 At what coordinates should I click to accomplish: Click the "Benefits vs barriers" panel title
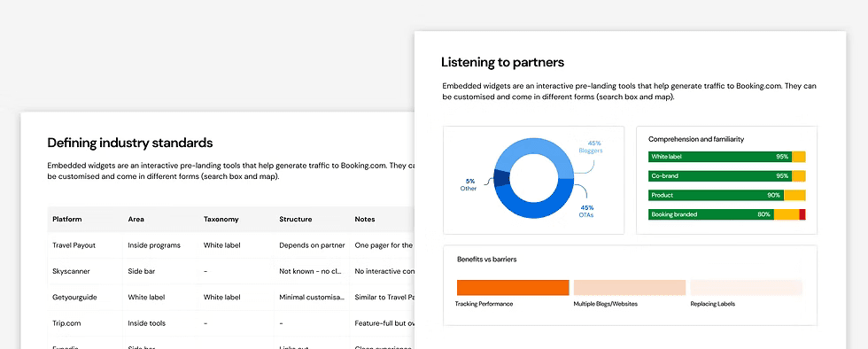[x=486, y=260]
